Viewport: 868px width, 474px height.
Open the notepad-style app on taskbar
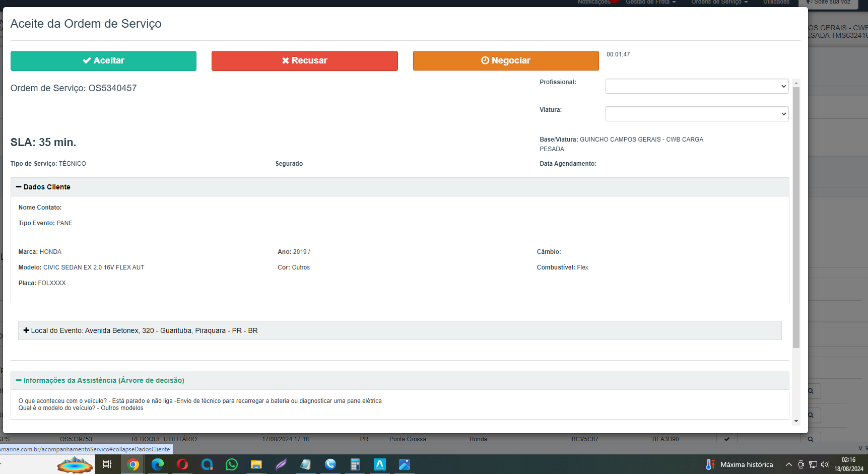(306, 464)
